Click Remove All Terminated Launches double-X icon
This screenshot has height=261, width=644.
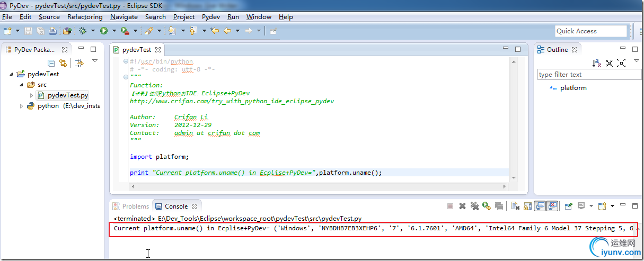(x=474, y=206)
